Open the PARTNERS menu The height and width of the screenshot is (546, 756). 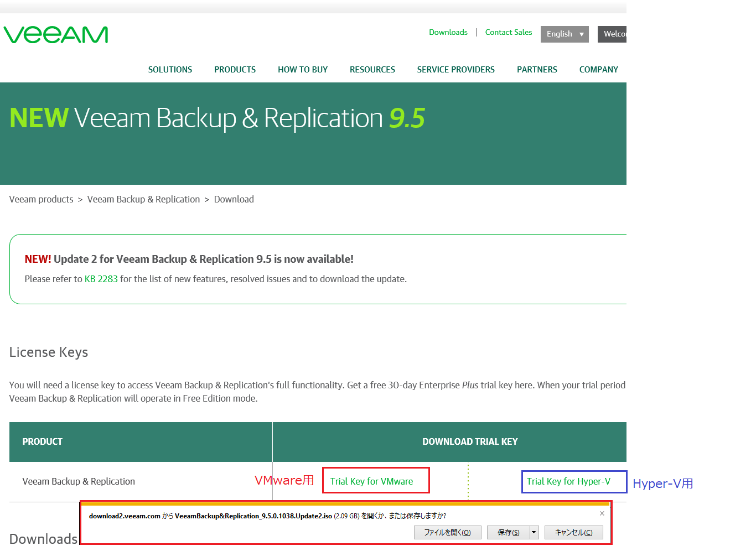pyautogui.click(x=537, y=70)
